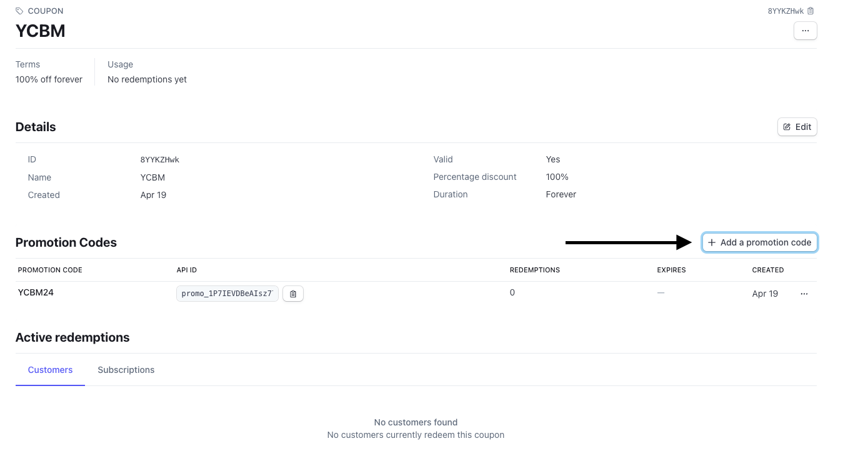Image resolution: width=868 pixels, height=461 pixels.
Task: Click the API ID column header
Action: coord(187,270)
